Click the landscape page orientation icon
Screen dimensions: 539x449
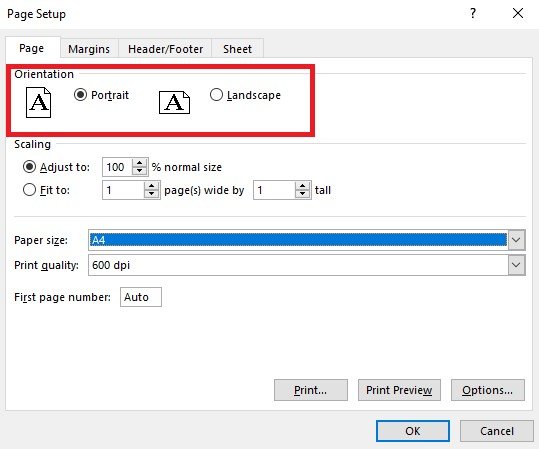pos(174,102)
